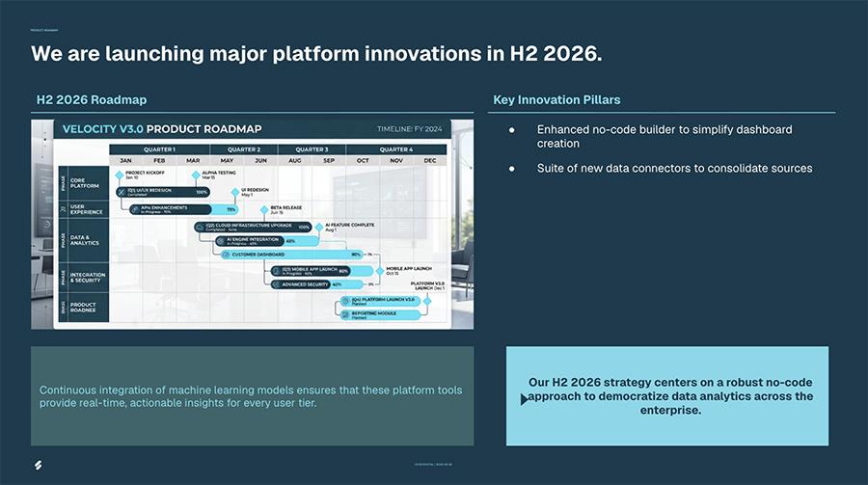
Task: Click the footer text at slide bottom center
Action: [x=433, y=465]
